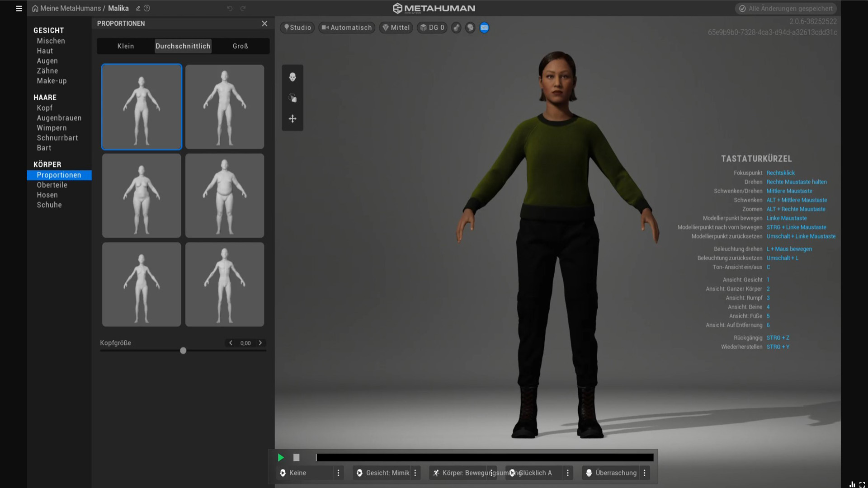Switch to the Klein proportions tab
Screen dimensions: 868x488
[126, 46]
